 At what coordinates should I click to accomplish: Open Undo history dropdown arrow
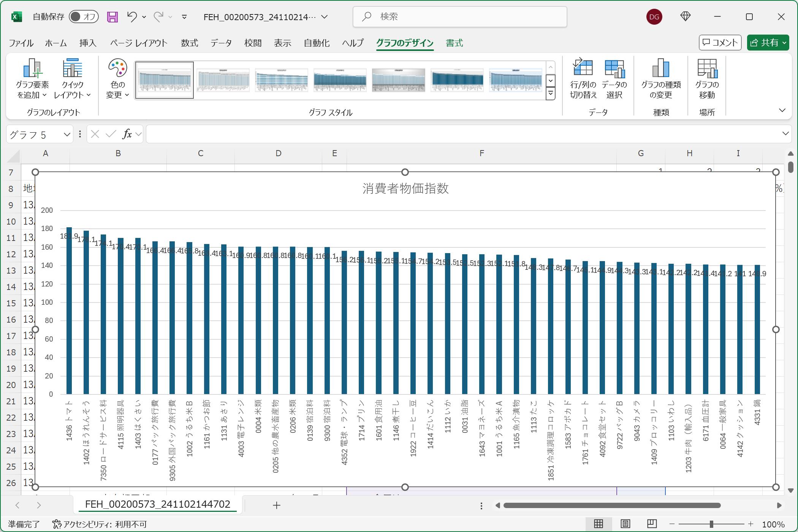pos(144,17)
